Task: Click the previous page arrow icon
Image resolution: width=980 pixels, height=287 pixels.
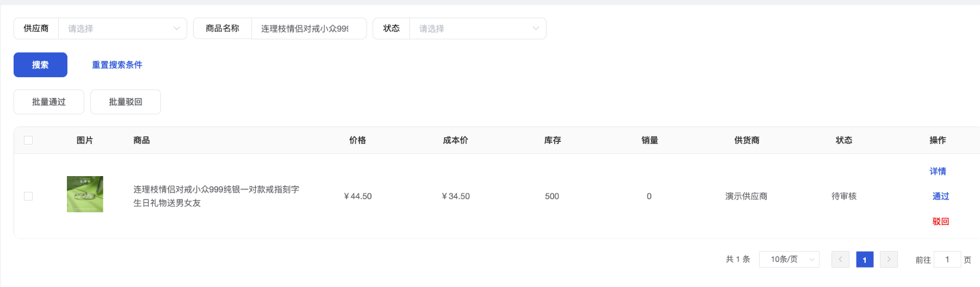Action: click(840, 259)
